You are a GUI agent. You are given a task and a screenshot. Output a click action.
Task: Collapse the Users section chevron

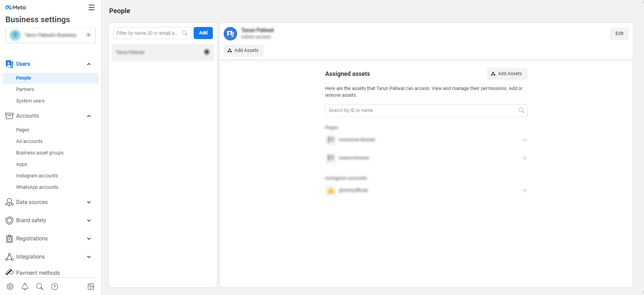tap(89, 64)
